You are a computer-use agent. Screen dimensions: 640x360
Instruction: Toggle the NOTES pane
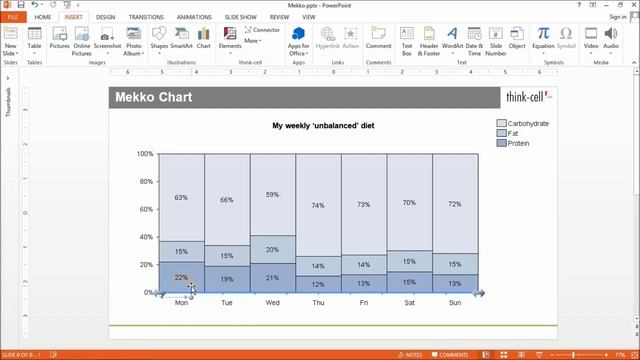410,355
